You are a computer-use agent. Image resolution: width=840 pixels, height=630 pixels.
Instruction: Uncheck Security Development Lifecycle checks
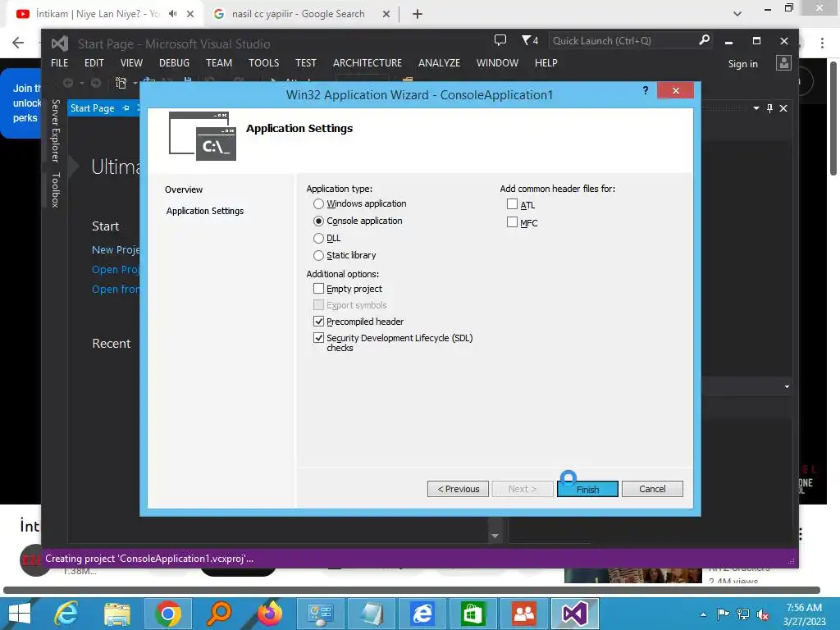[x=319, y=338]
